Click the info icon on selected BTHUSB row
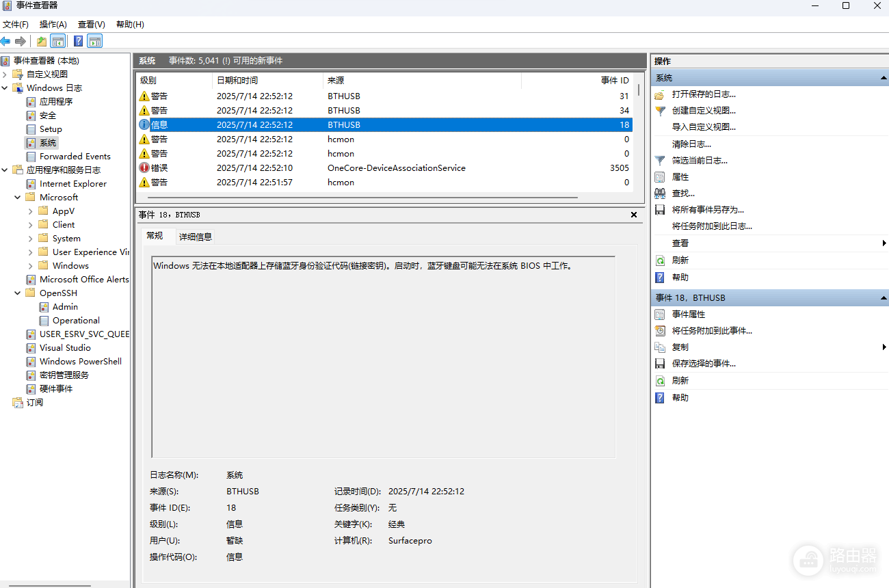889x588 pixels. pyautogui.click(x=144, y=125)
